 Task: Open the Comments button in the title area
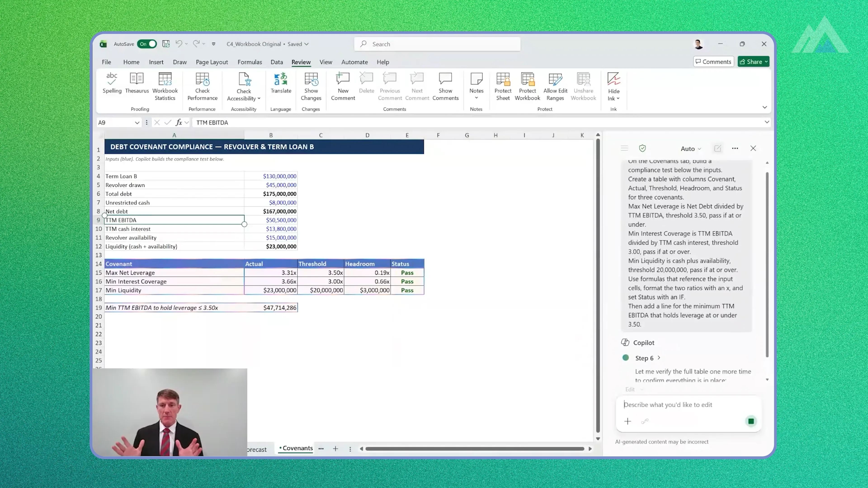pyautogui.click(x=713, y=62)
